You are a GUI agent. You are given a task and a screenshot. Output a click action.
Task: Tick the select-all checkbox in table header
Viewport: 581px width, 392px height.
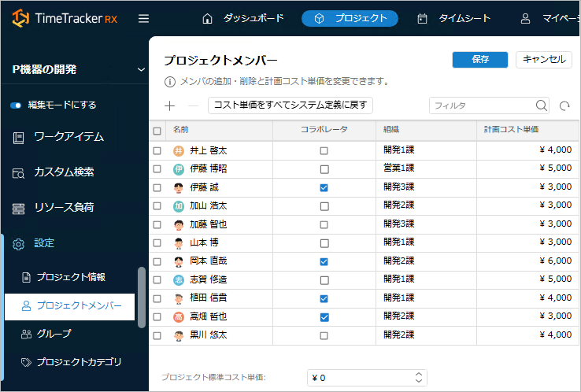157,131
